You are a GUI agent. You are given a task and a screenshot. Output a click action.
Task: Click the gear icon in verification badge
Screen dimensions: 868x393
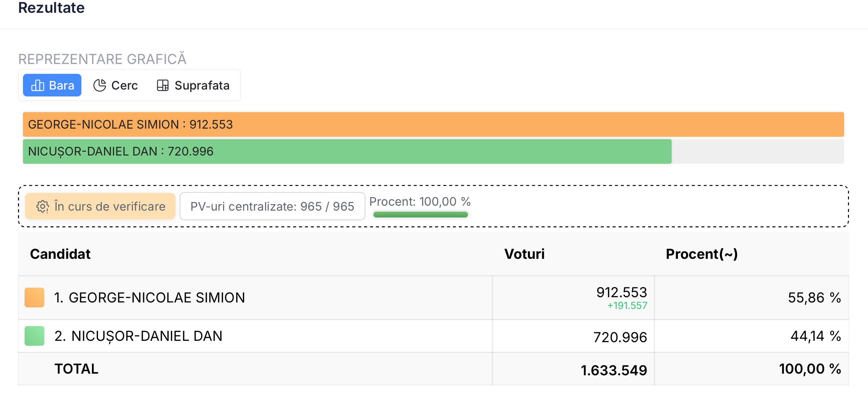pos(42,206)
